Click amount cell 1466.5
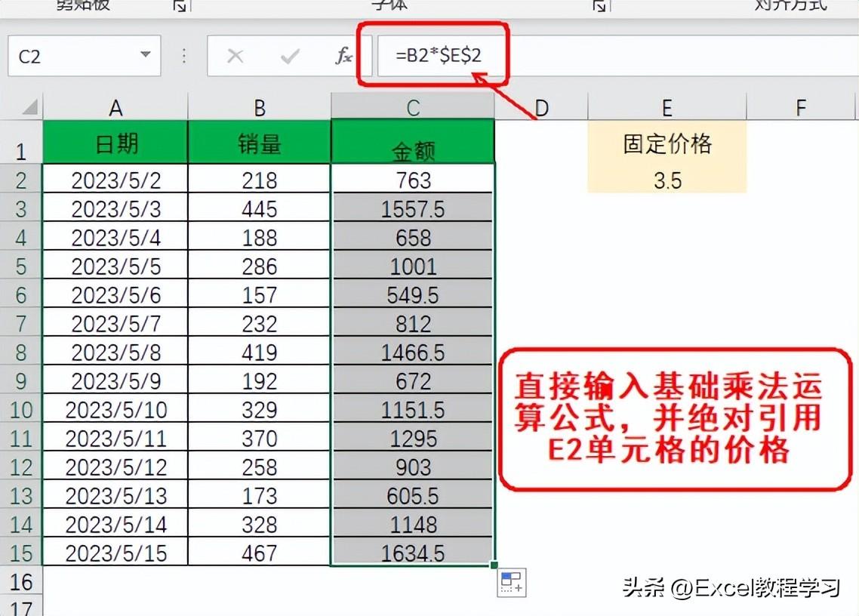Viewport: 859px width, 616px height. [413, 351]
